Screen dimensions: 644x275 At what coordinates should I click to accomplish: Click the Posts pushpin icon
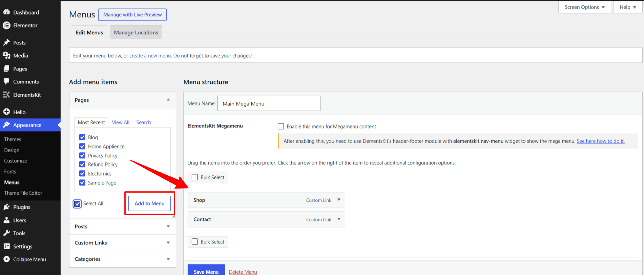6,42
